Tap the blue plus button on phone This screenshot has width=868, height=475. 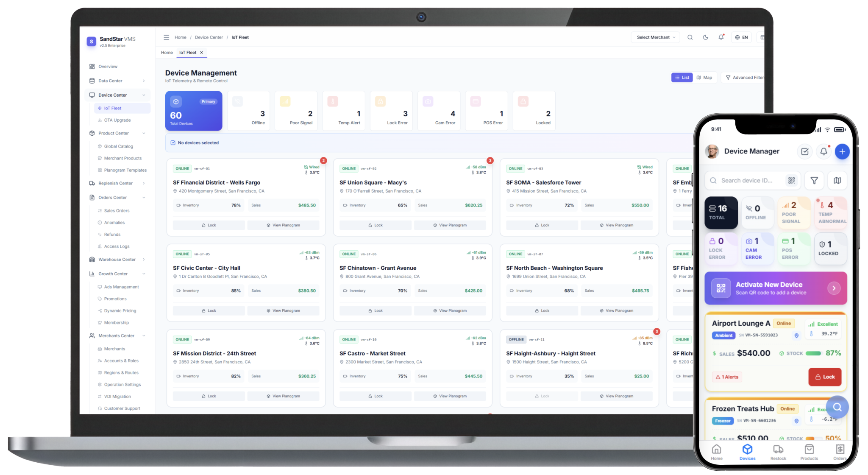pos(842,151)
